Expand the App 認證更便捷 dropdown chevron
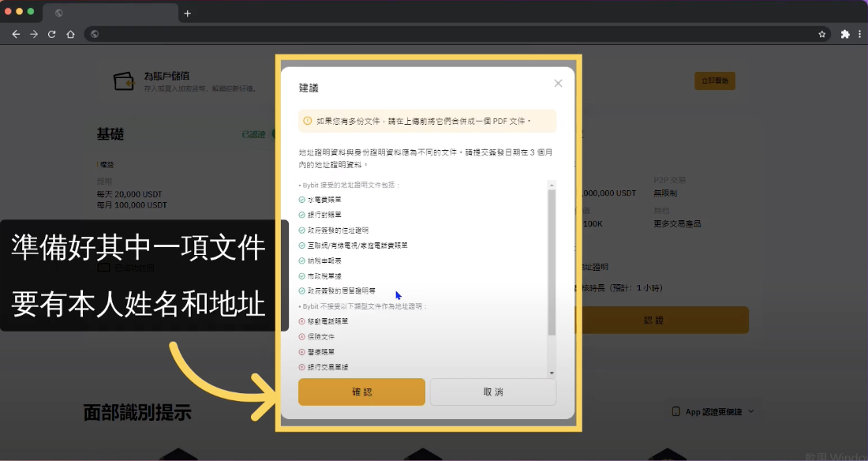 (751, 412)
